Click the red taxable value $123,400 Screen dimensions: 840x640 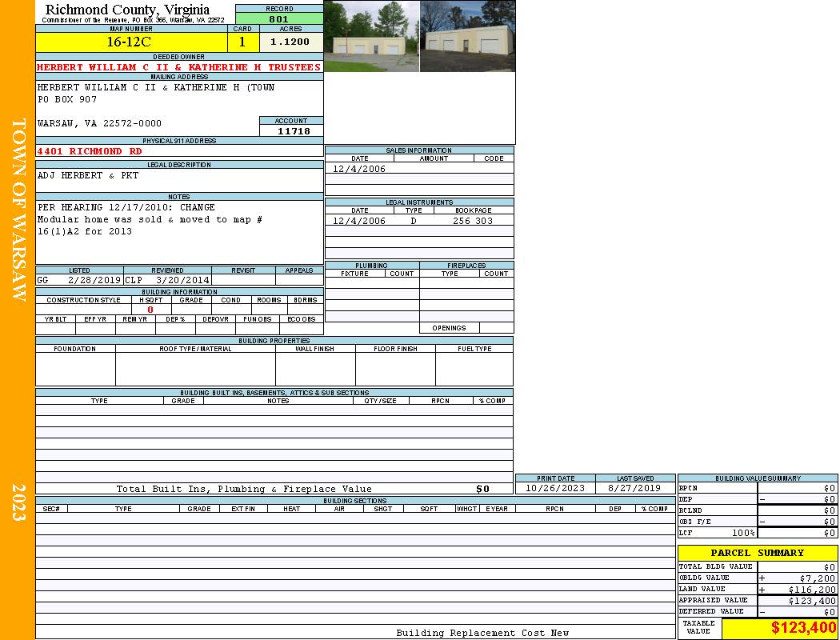click(803, 629)
